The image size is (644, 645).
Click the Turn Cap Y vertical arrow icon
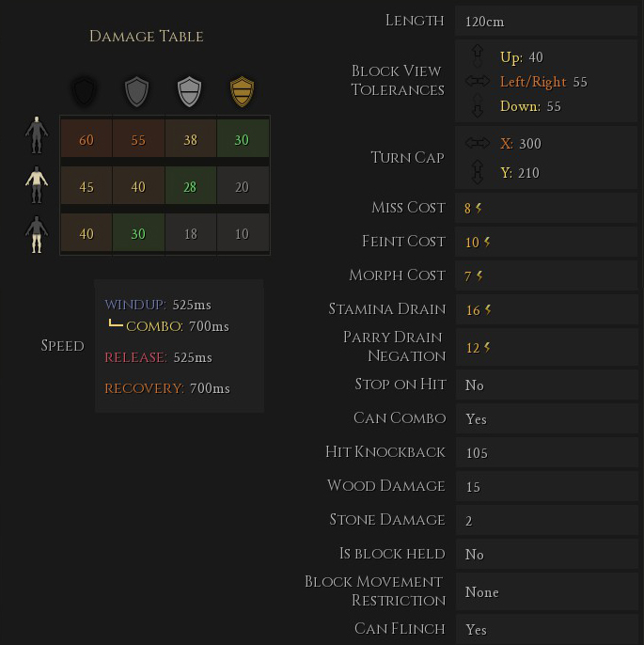(478, 172)
